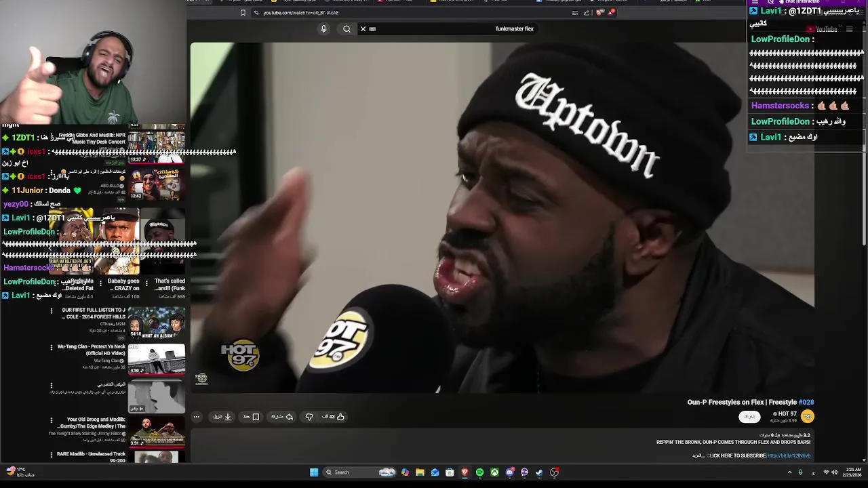Image resolution: width=868 pixels, height=488 pixels.
Task: Open options menu for Your Old Droog and Madlib video
Action: coord(51,420)
